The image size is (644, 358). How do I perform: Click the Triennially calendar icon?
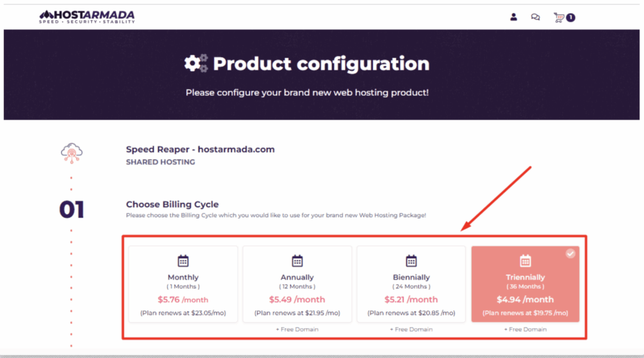[525, 261]
